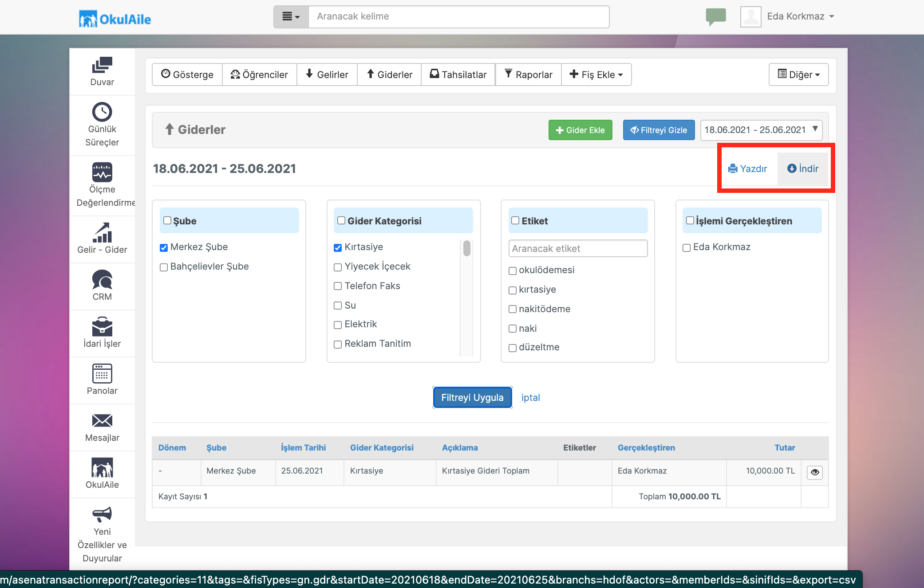The image size is (924, 588).
Task: Check Yiyecek İçecek checkbox
Action: point(338,267)
